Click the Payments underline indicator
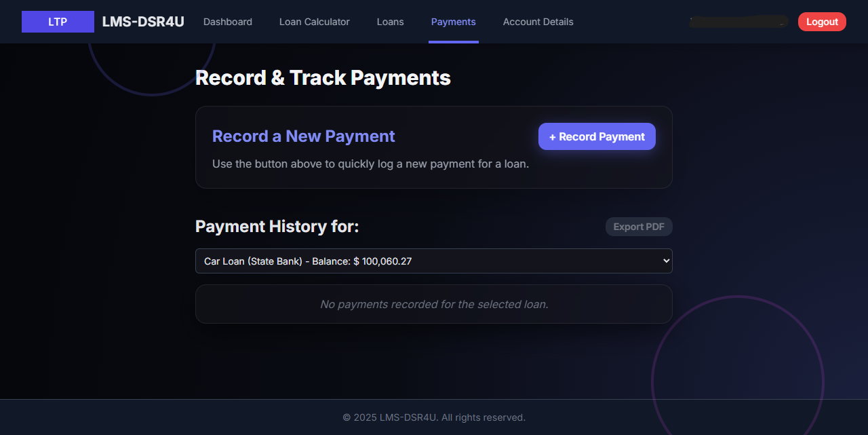The width and height of the screenshot is (868, 435). click(x=453, y=43)
